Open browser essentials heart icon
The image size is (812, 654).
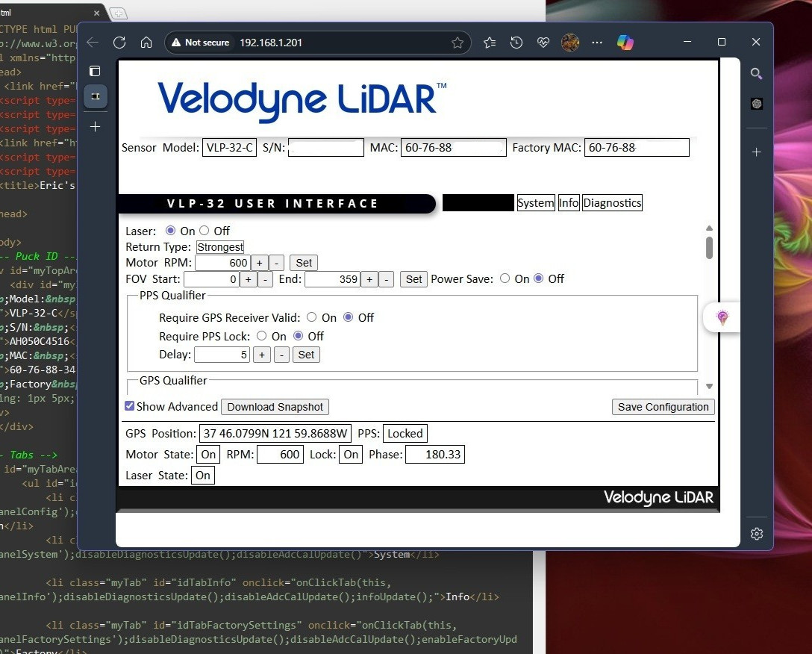pyautogui.click(x=543, y=43)
